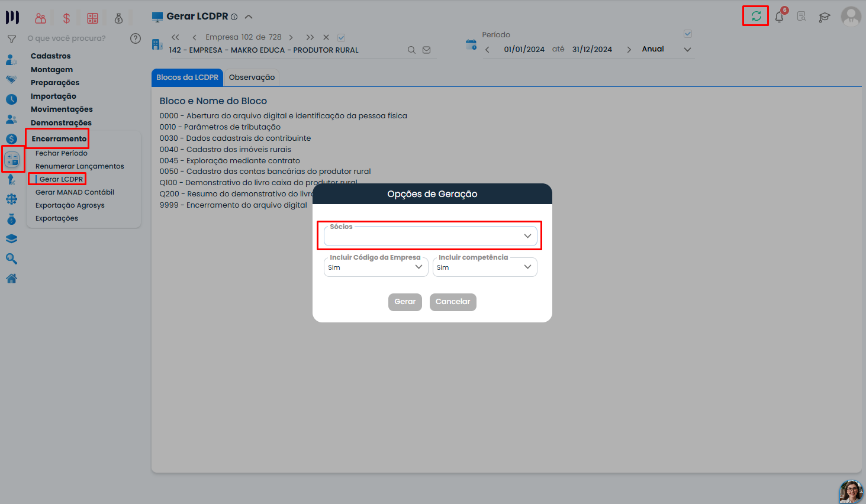This screenshot has height=504, width=866.
Task: Search companies with the magnifier icon
Action: pos(411,50)
